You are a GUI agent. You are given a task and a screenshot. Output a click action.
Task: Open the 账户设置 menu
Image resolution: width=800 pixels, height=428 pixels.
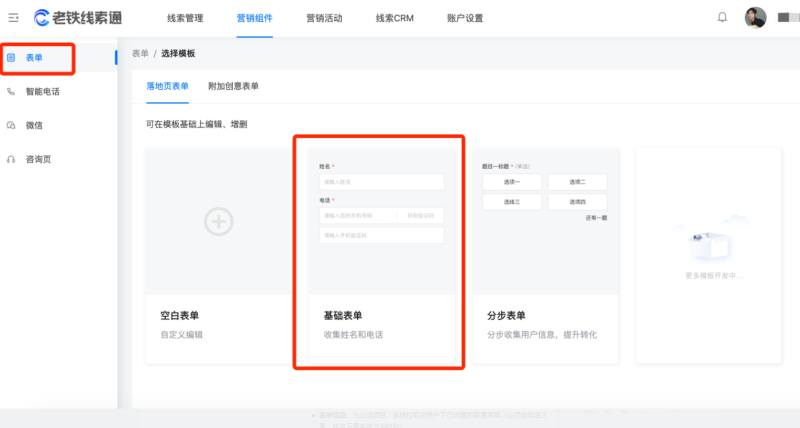pos(465,18)
